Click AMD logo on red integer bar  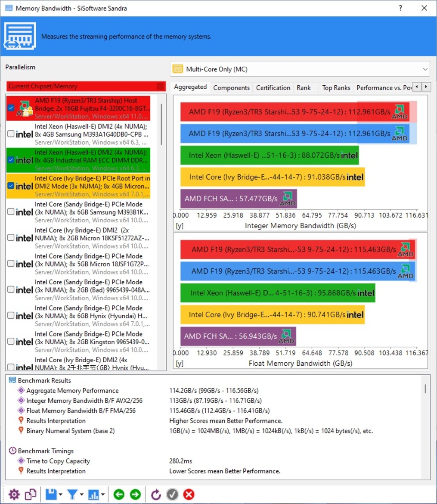400,112
